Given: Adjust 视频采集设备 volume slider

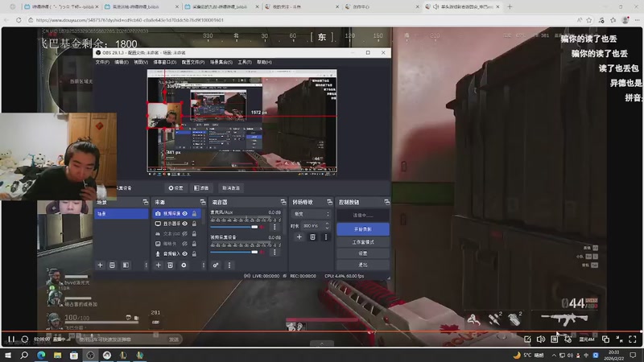Looking at the screenshot, I should pos(234,252).
